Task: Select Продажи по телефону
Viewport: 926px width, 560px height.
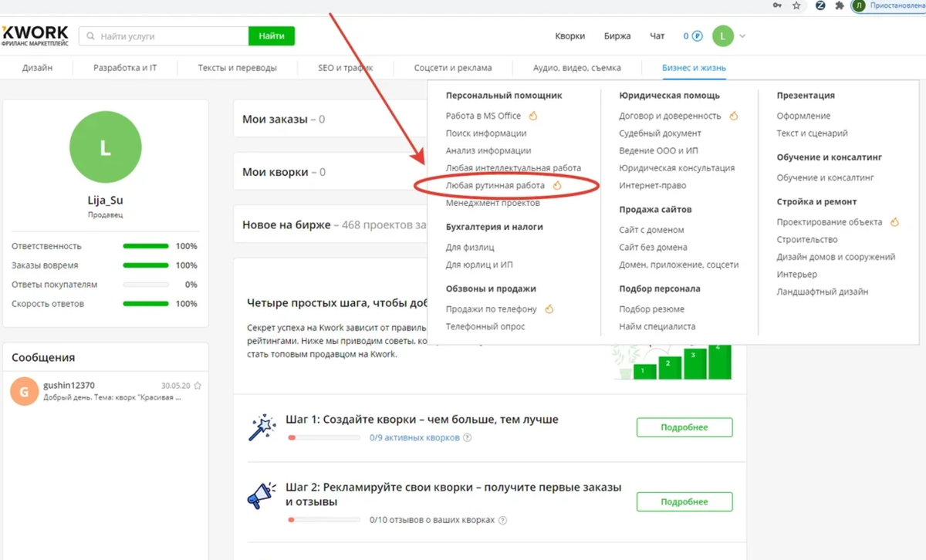Action: click(492, 309)
